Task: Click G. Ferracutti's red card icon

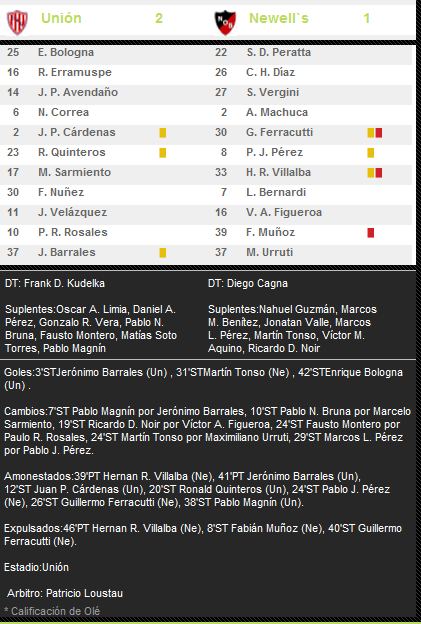Action: coord(378,133)
